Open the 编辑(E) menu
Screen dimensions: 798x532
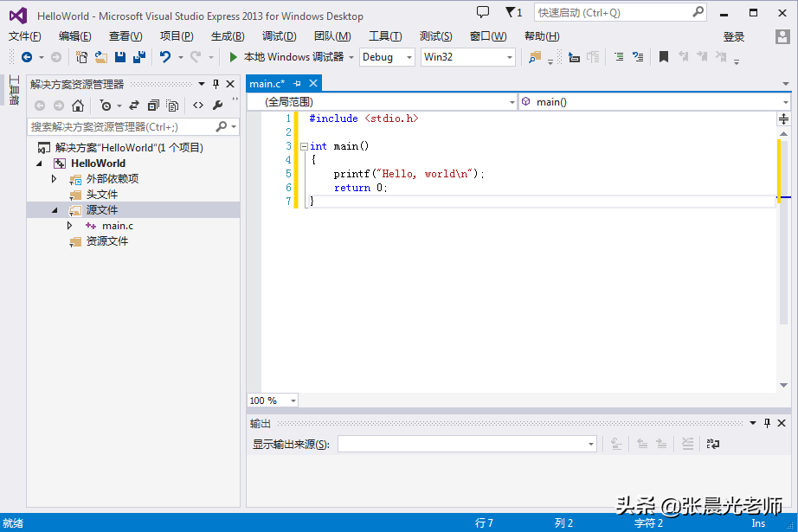[74, 36]
